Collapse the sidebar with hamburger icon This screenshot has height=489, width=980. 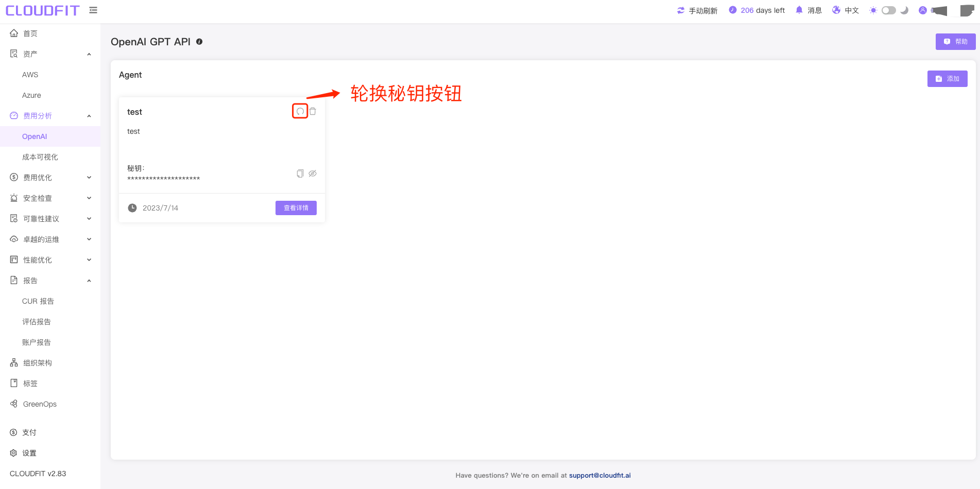point(93,10)
